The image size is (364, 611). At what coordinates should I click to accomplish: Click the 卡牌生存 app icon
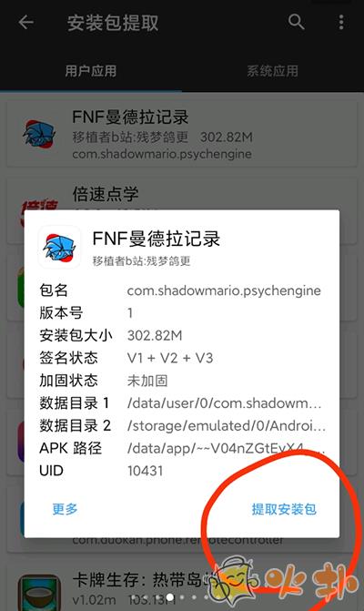[39, 592]
